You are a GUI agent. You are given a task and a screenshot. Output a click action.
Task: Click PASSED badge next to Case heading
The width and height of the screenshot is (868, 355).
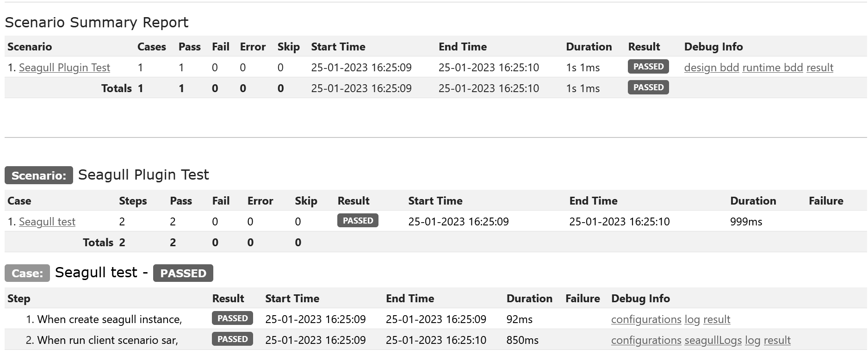pyautogui.click(x=183, y=273)
